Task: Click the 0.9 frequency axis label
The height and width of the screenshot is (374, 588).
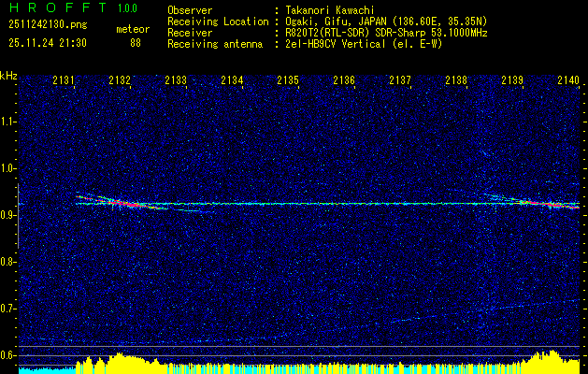Action: [x=8, y=215]
